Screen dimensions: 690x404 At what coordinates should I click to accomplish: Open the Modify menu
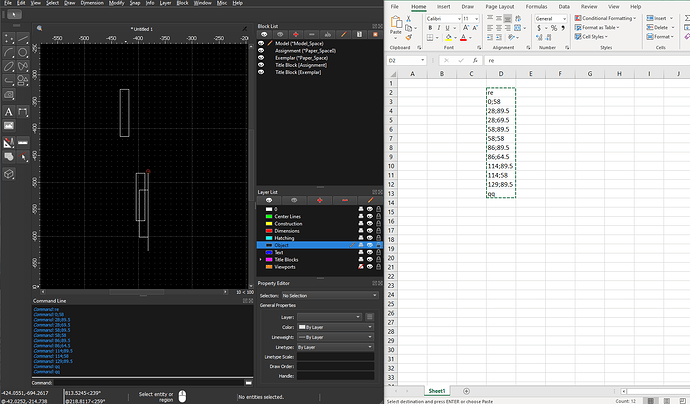pyautogui.click(x=117, y=3)
